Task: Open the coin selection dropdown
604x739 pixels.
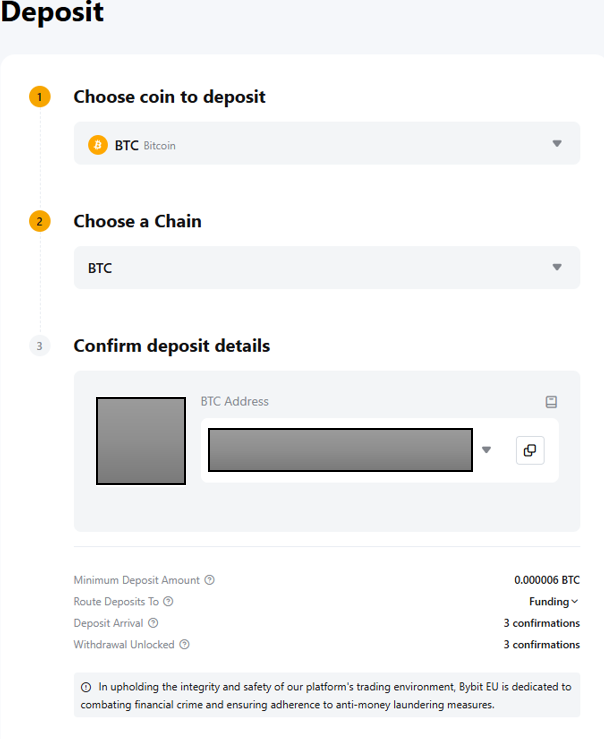Action: 557,144
